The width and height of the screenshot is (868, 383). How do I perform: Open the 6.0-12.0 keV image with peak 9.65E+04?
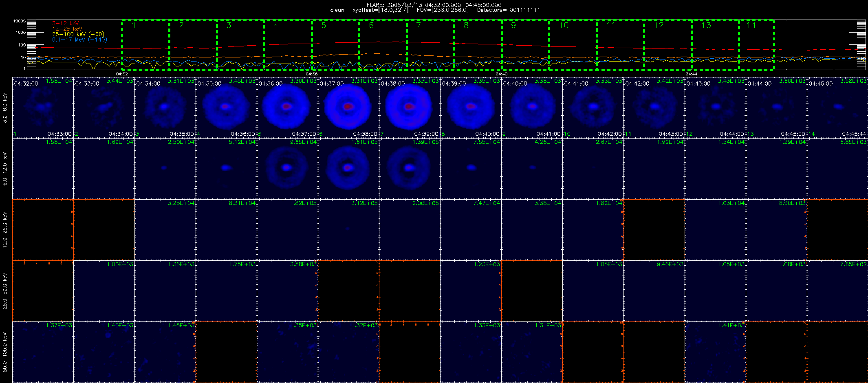coord(287,169)
